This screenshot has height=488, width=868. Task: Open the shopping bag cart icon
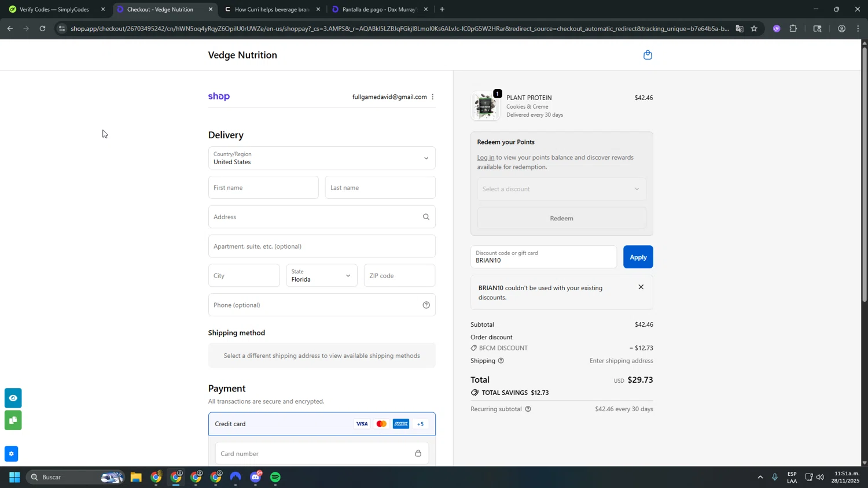point(648,55)
